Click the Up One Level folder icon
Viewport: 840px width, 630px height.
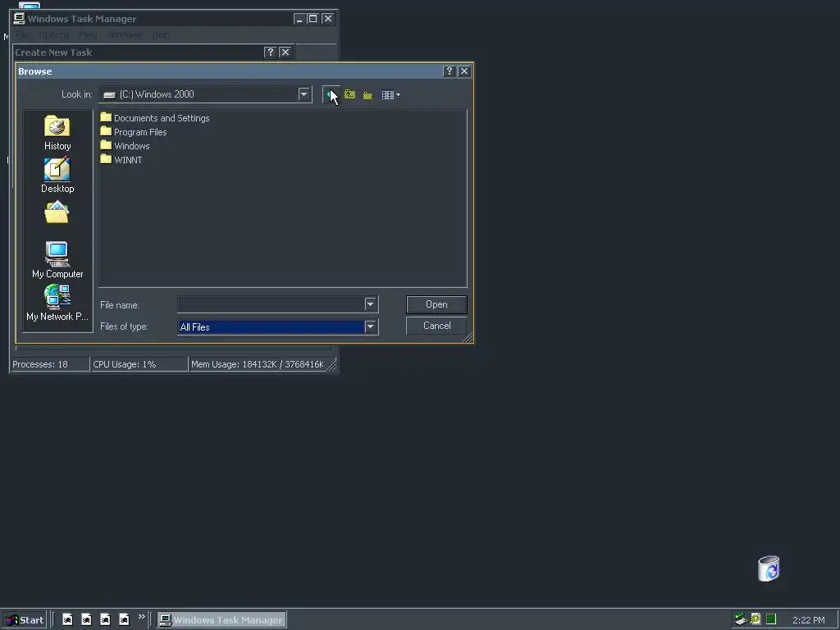(349, 95)
